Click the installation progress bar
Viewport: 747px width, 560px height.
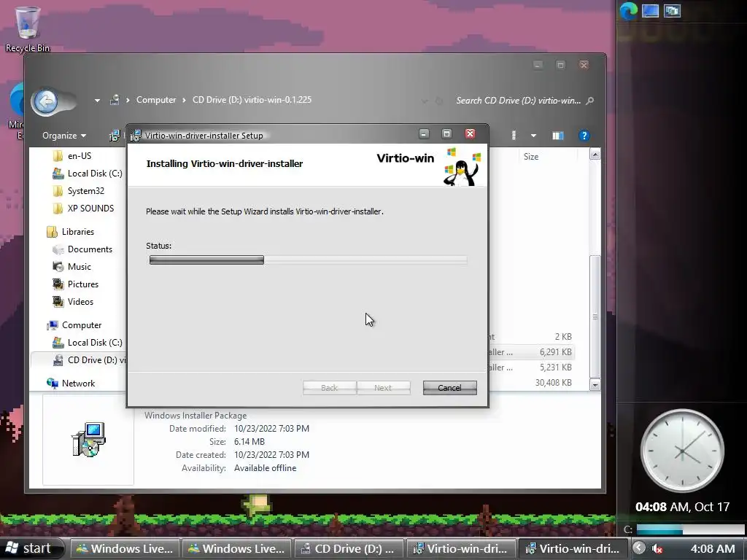click(308, 260)
